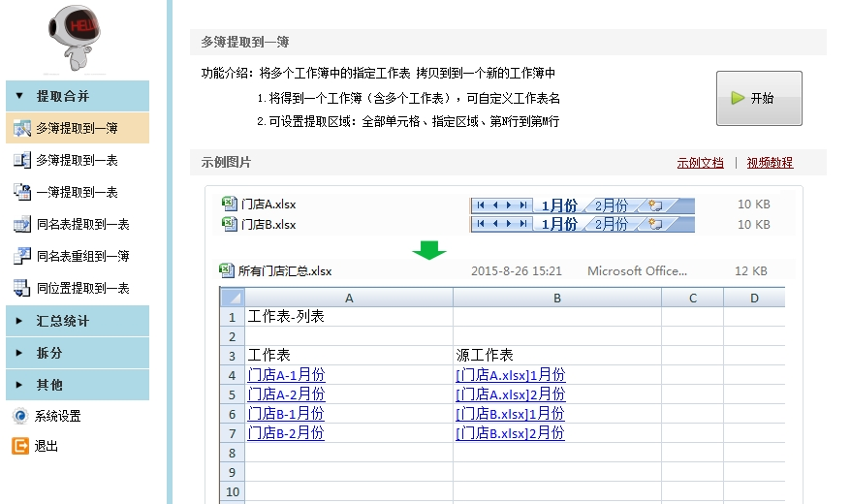Click the 门店A-1月份 worksheet link
Viewport: 851px width, 504px height.
(x=286, y=375)
